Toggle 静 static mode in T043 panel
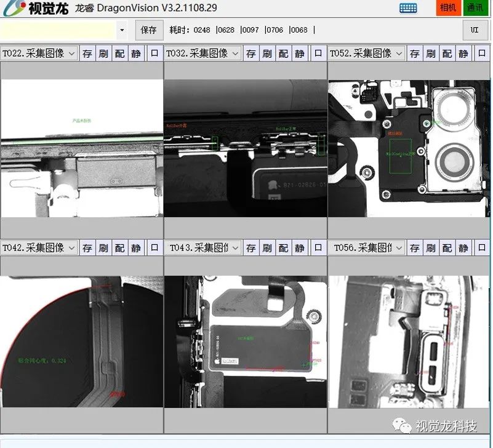 point(300,248)
